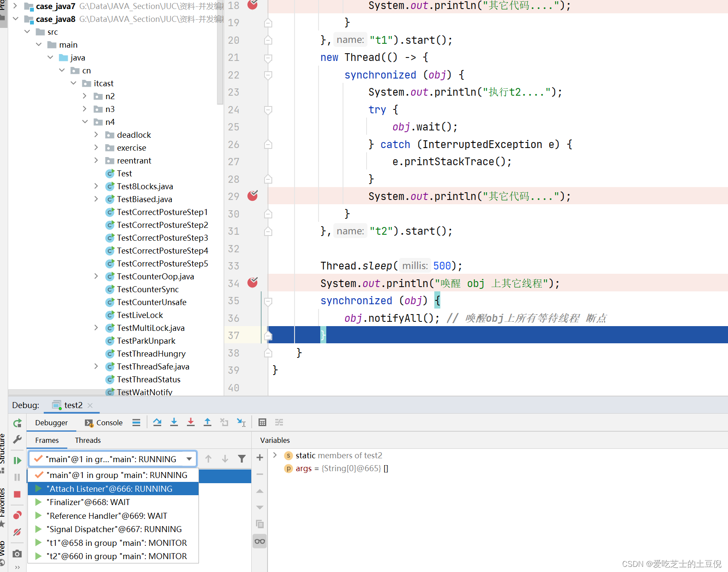Remove watch minus icon
728x572 pixels.
[260, 474]
